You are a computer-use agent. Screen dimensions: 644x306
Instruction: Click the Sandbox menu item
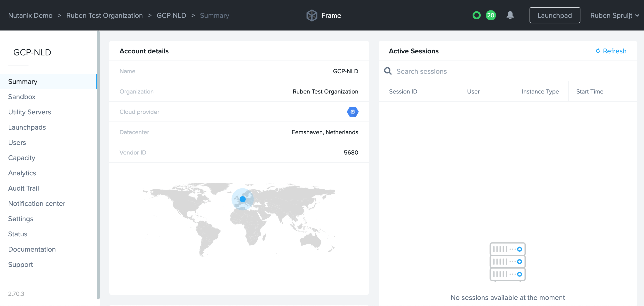pos(22,96)
